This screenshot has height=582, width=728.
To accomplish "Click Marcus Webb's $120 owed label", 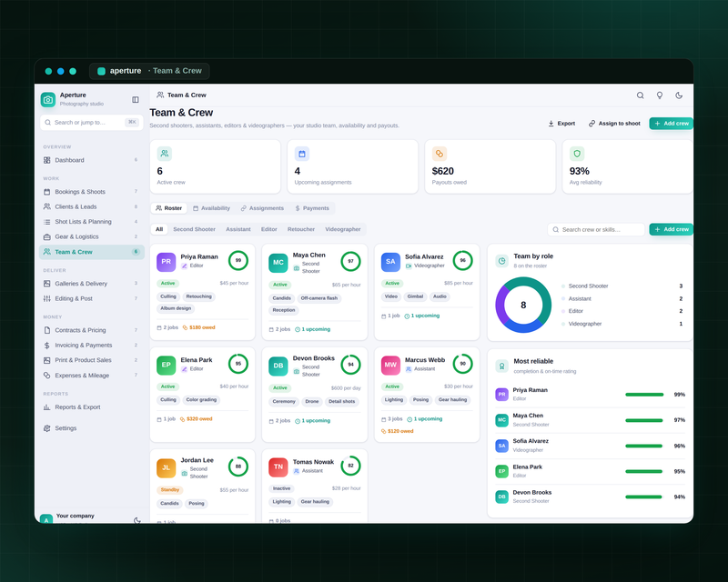I will point(397,431).
